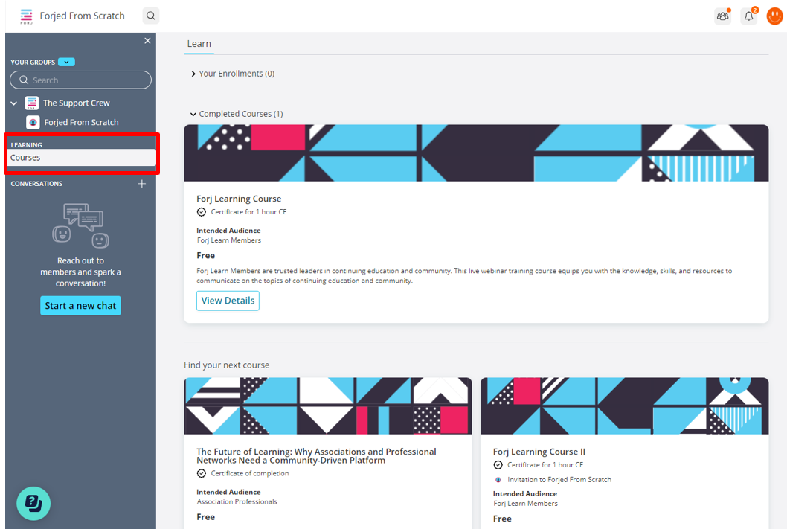Open Forjed From Scratch in sidebar
787x532 pixels.
tap(81, 123)
